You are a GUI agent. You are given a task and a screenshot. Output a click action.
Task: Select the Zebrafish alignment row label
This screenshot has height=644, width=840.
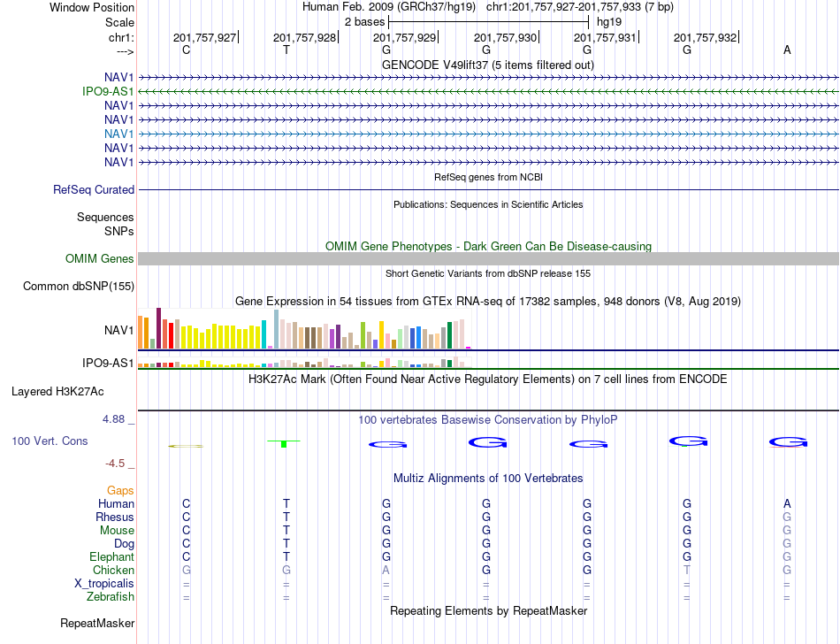[111, 596]
